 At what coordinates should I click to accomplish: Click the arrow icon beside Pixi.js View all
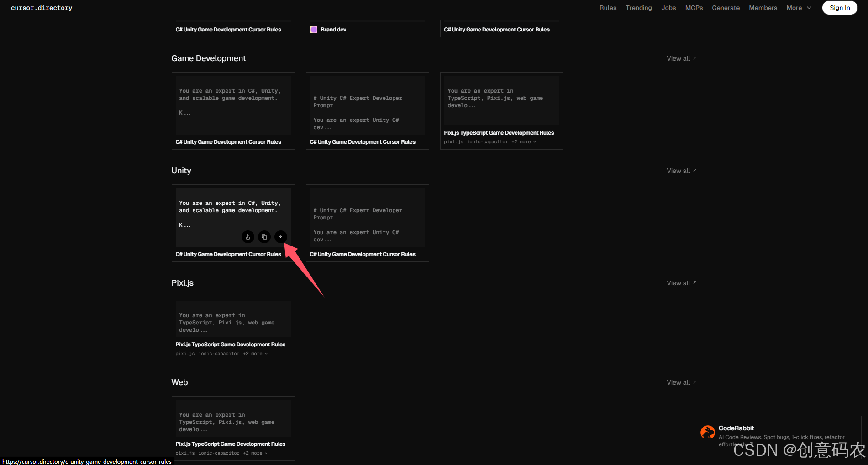[x=695, y=282]
